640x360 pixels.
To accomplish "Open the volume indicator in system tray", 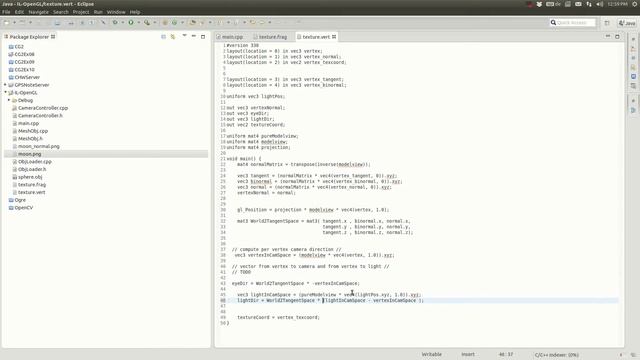I will pos(600,4).
